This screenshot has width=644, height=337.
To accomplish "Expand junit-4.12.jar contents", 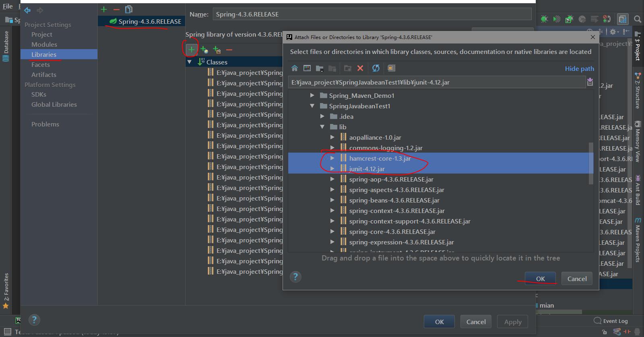I will (332, 169).
